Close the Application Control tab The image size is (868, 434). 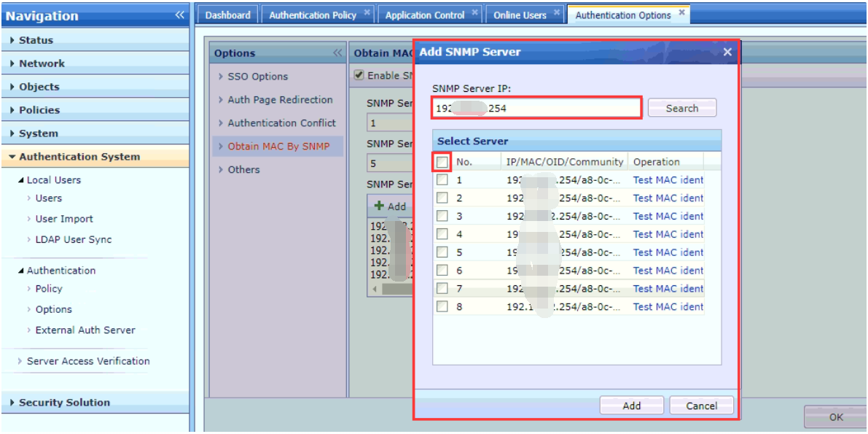click(475, 12)
